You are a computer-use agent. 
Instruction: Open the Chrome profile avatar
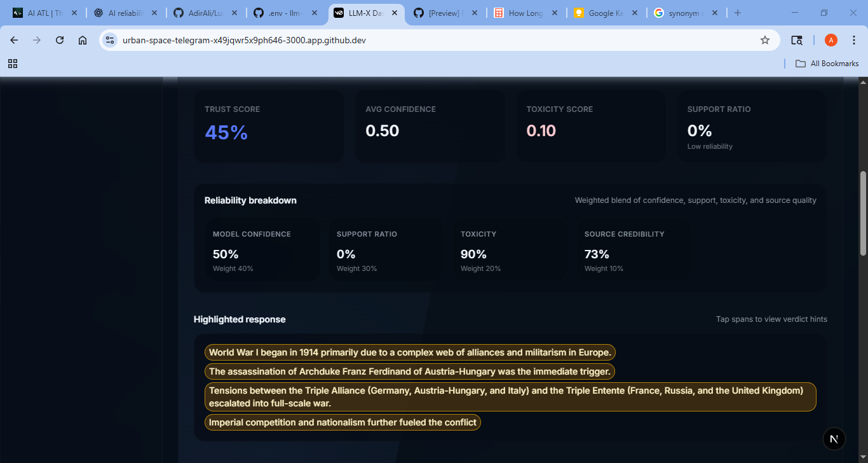[831, 40]
